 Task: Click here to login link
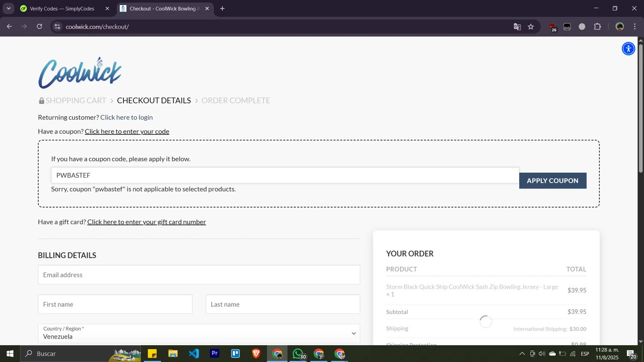pyautogui.click(x=127, y=117)
